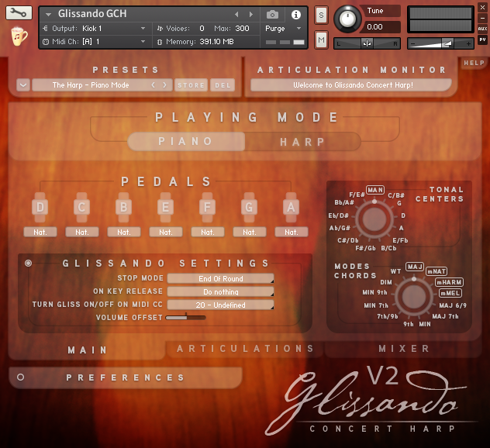The width and height of the screenshot is (490, 448).
Task: Open the instrument info icon
Action: tap(295, 15)
